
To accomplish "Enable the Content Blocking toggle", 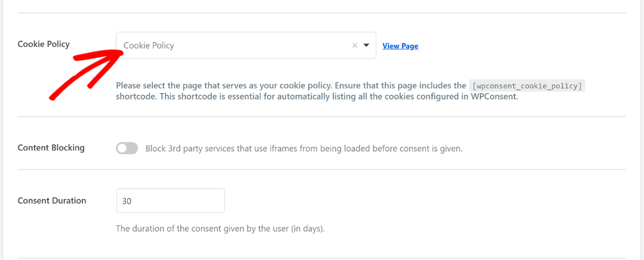I will pyautogui.click(x=127, y=149).
